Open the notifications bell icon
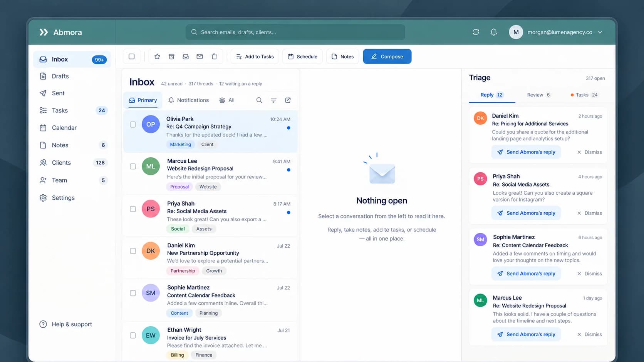 point(493,32)
